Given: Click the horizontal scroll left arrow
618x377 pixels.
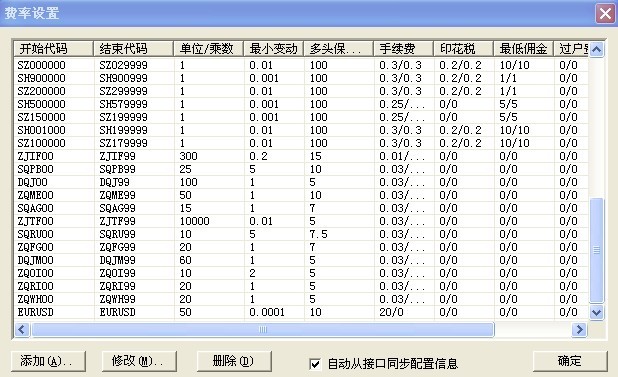Looking at the screenshot, I should click(22, 329).
